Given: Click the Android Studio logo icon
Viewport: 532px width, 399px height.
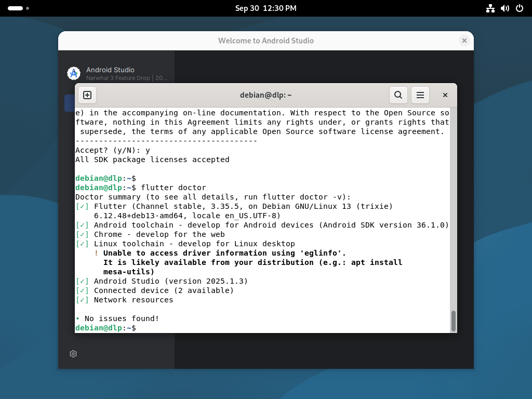Looking at the screenshot, I should pyautogui.click(x=74, y=73).
